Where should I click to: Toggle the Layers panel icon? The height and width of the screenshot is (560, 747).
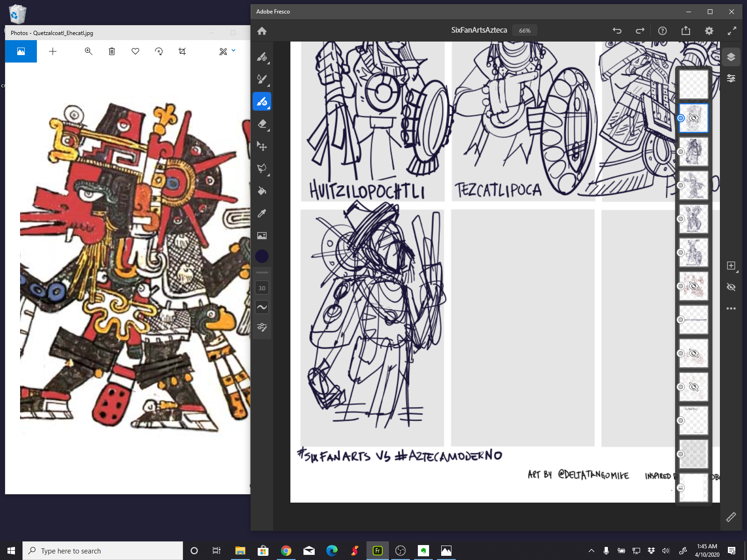tap(731, 57)
